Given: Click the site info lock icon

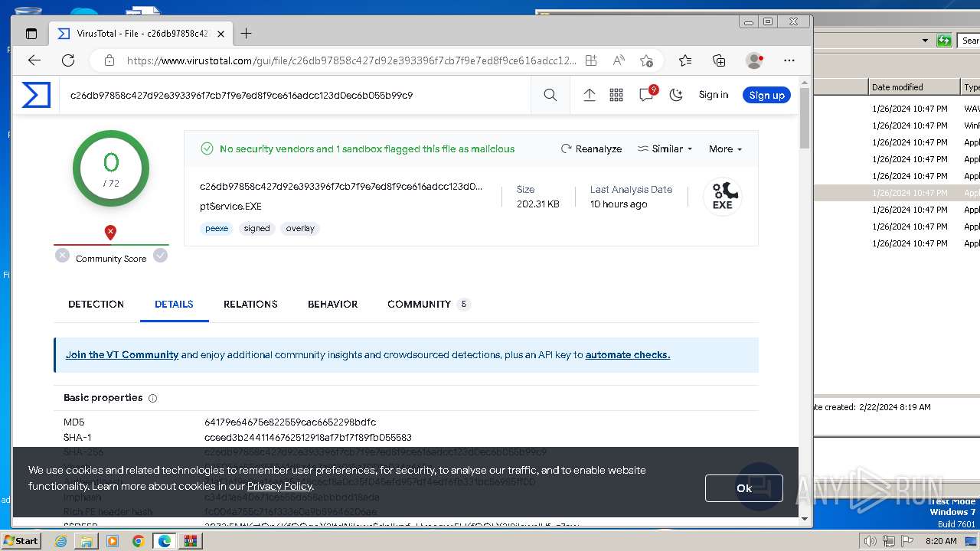Looking at the screenshot, I should (109, 60).
